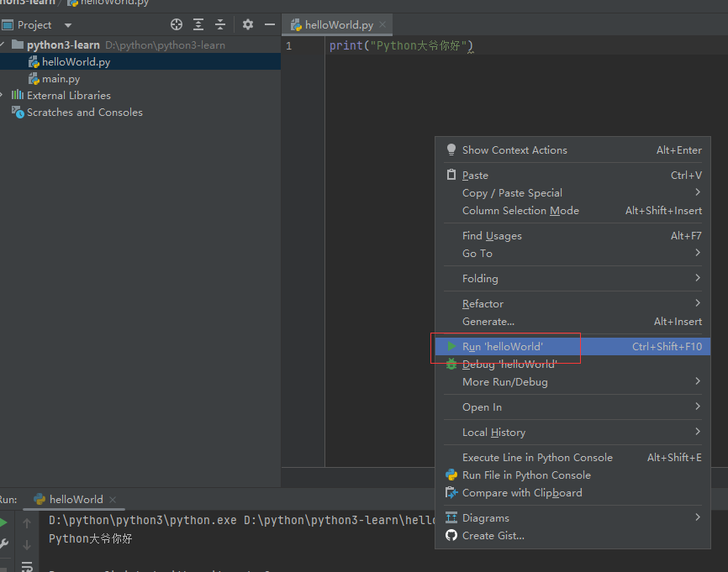The image size is (728, 572).
Task: Toggle Column Selection Mode
Action: click(x=520, y=211)
